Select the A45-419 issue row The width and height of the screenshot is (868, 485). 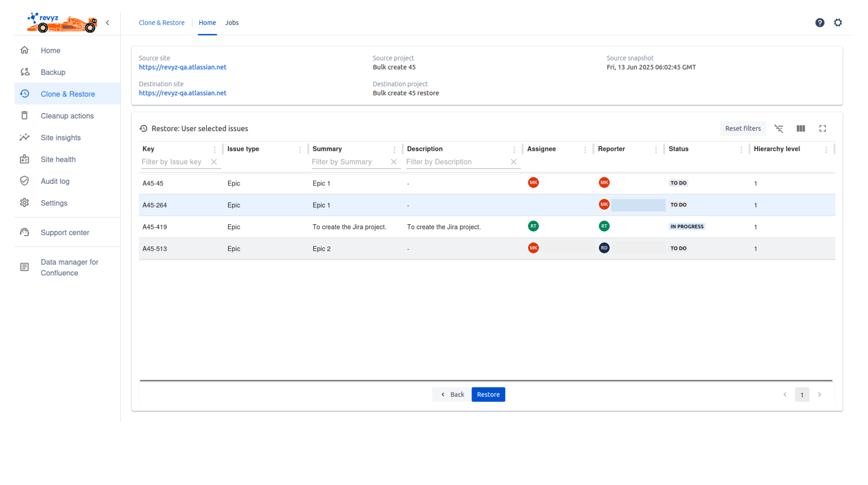click(155, 227)
